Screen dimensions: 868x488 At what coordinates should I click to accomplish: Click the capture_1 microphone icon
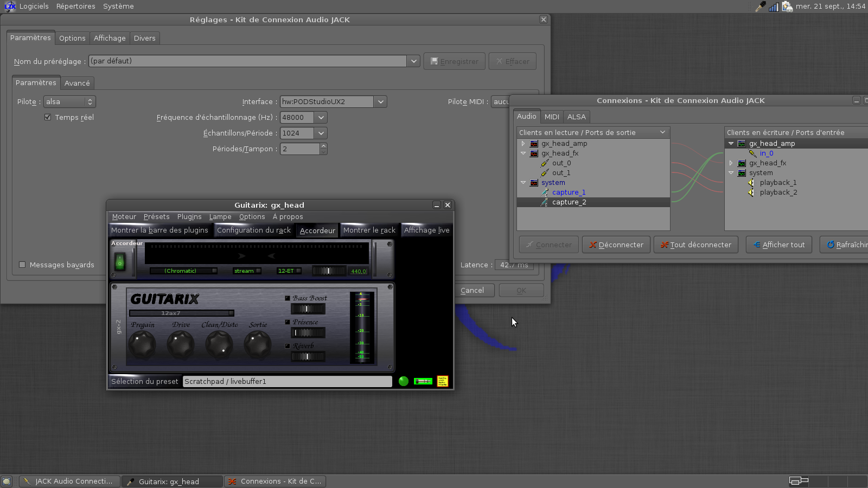click(x=545, y=192)
